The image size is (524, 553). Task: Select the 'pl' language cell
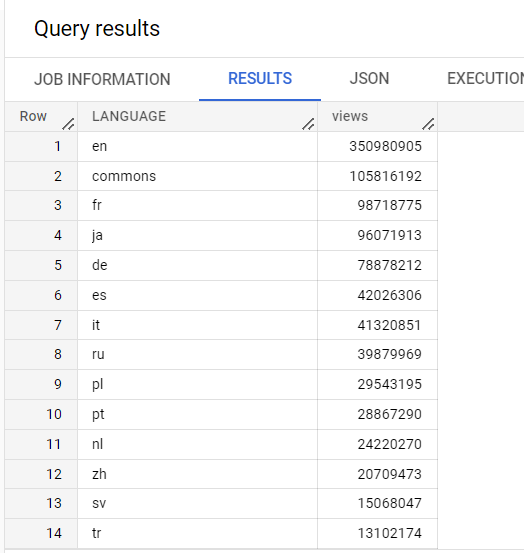pyautogui.click(x=197, y=384)
